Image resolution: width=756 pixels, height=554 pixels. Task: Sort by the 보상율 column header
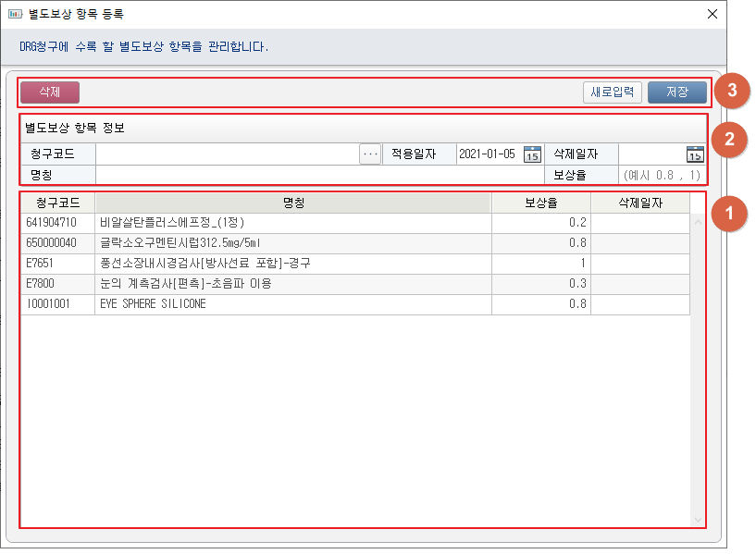540,203
